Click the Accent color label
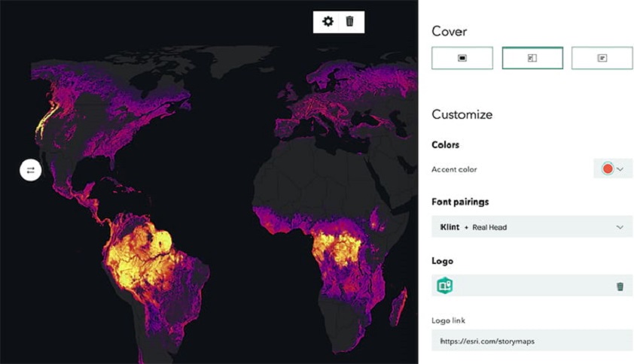The width and height of the screenshot is (634, 364). tap(454, 169)
